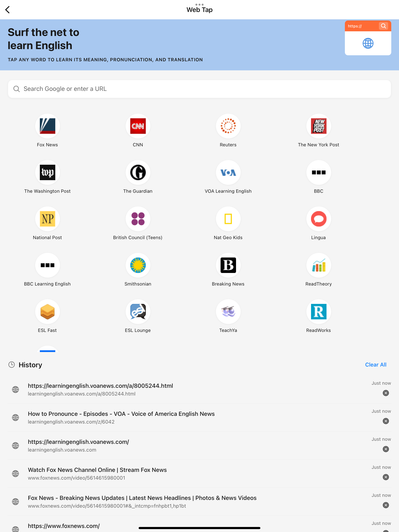Go back using the back arrow
Viewport: 399px width, 532px height.
coord(8,10)
